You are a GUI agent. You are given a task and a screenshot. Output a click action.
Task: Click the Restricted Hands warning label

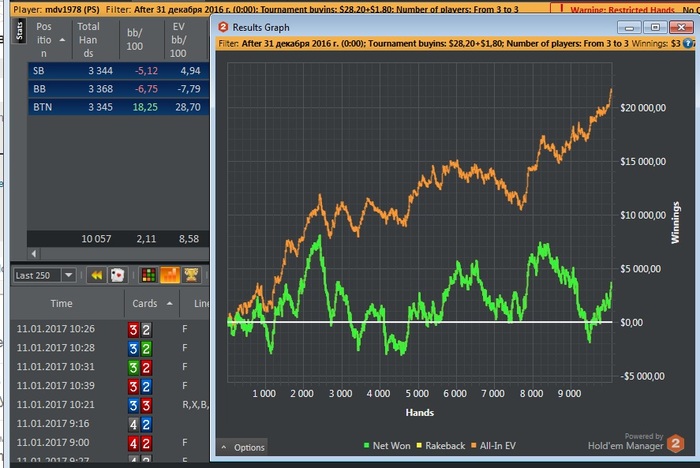coord(622,10)
